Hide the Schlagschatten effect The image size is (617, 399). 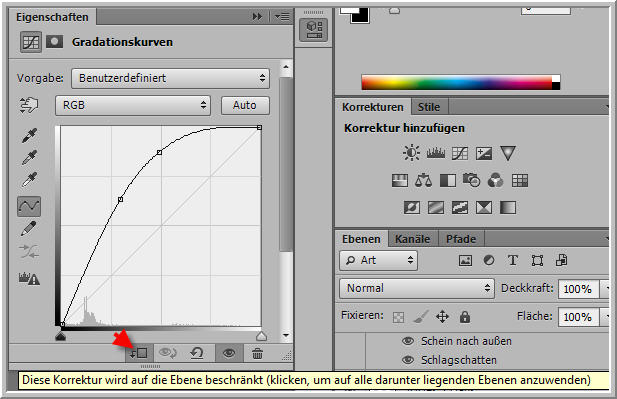(x=408, y=359)
